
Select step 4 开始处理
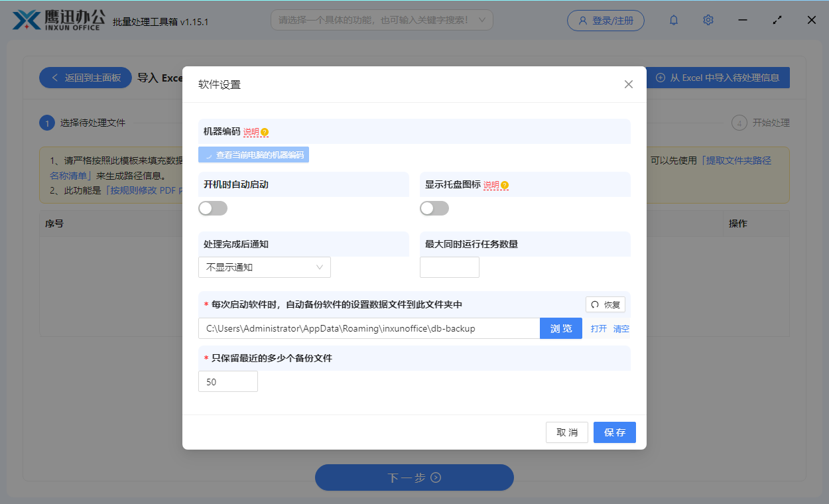[761, 123]
